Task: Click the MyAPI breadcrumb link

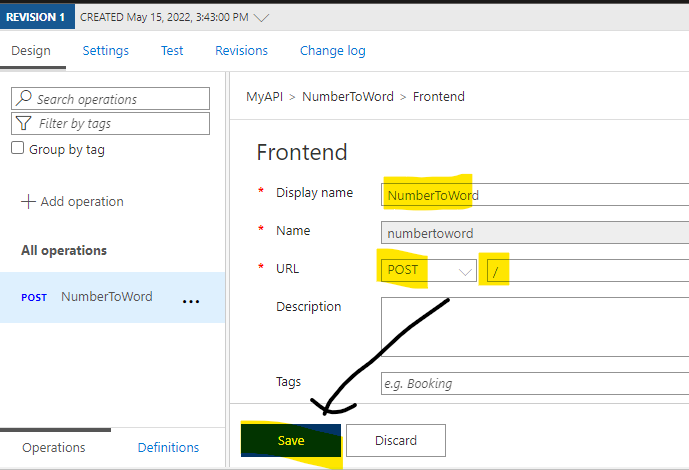Action: [x=264, y=97]
